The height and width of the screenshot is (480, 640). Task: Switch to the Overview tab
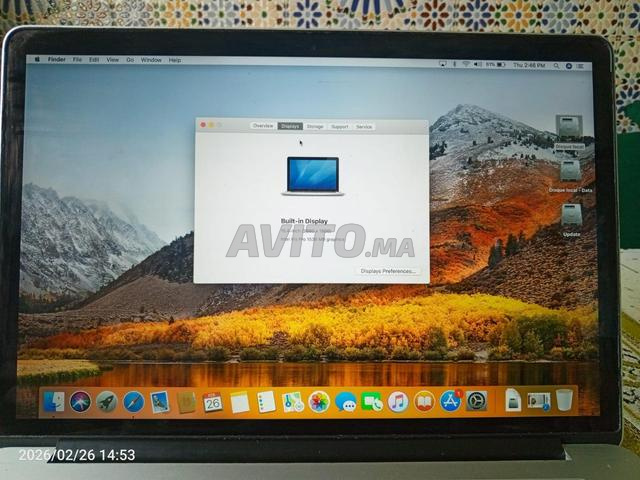263,126
